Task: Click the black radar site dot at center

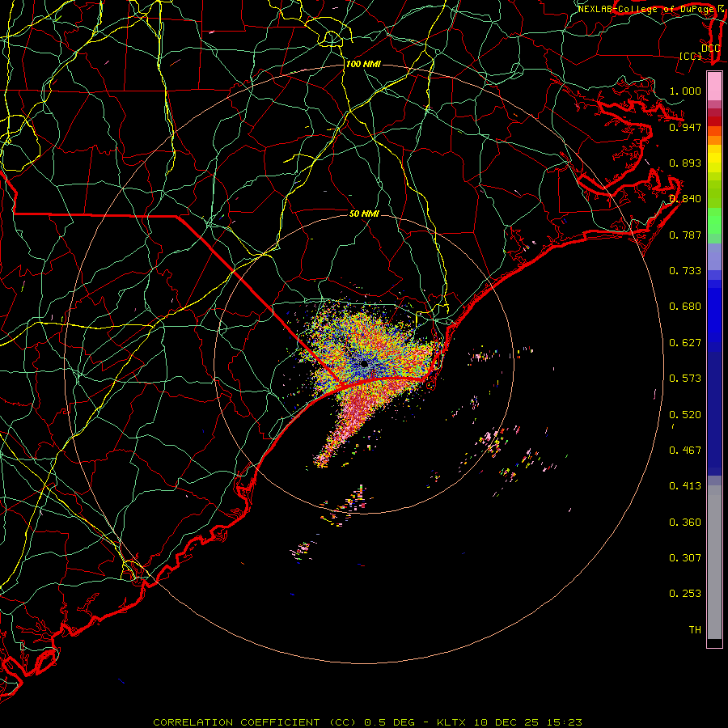Action: 365,364
